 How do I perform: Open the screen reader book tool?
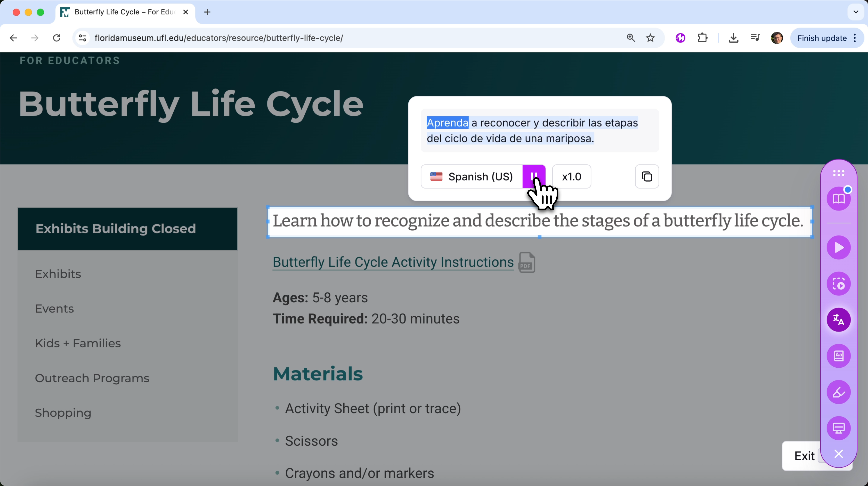[x=839, y=198]
